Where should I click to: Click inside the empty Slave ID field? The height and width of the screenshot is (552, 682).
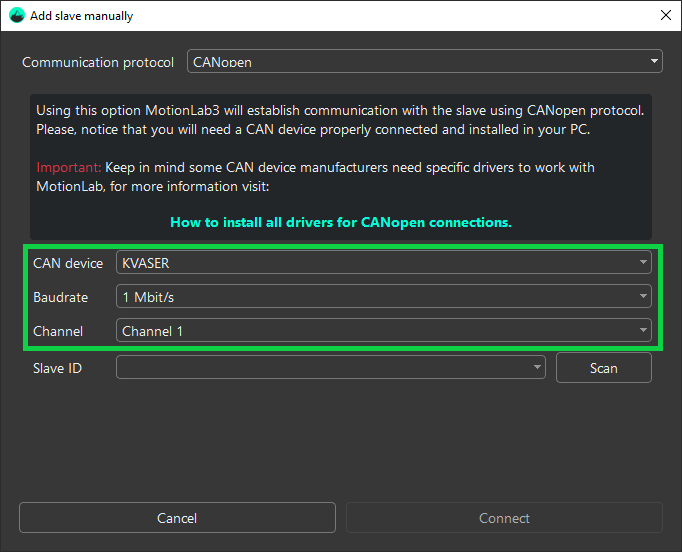pyautogui.click(x=320, y=368)
